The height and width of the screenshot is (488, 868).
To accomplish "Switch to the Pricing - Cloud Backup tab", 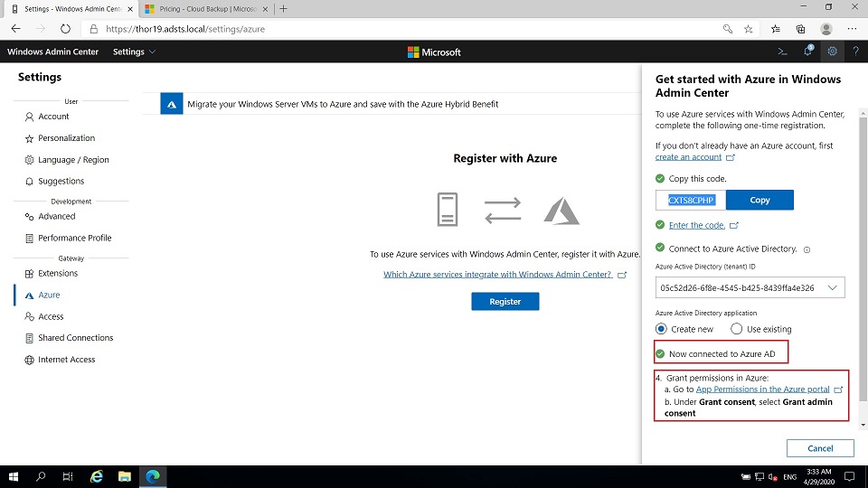I will (x=206, y=9).
